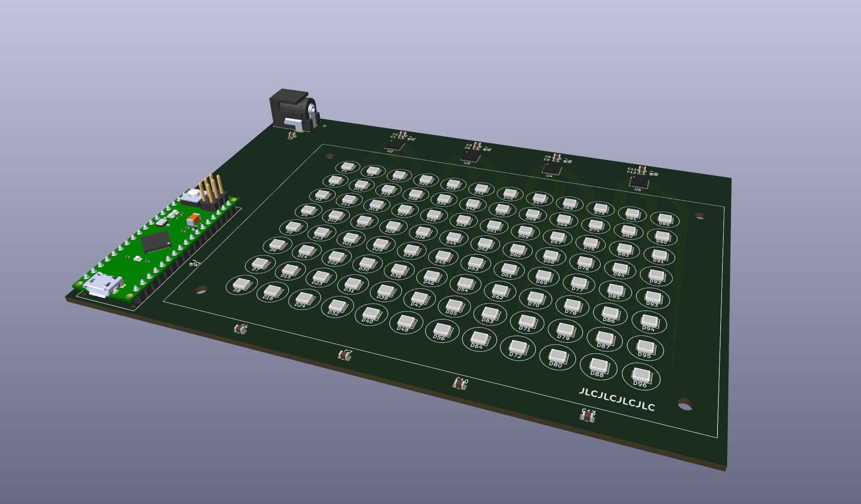Click LED D56
Screen dimensions: 861x504
pyautogui.click(x=443, y=330)
